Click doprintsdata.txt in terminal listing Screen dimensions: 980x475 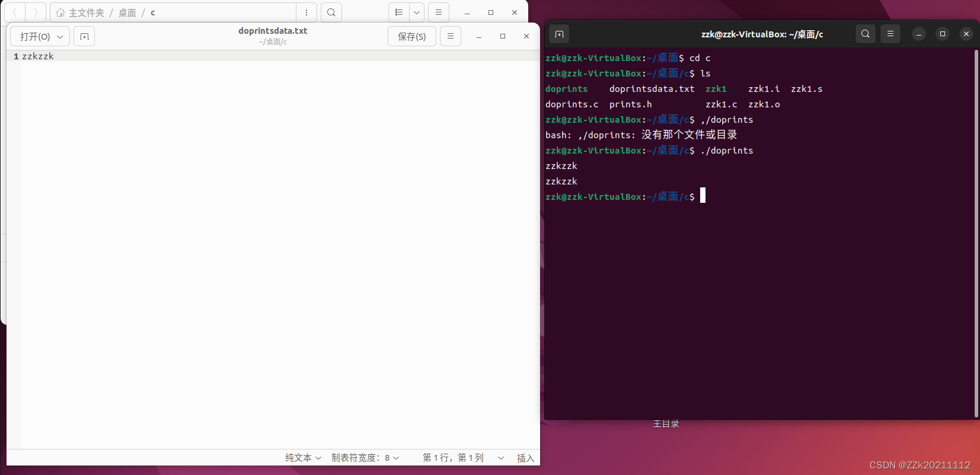pos(652,89)
